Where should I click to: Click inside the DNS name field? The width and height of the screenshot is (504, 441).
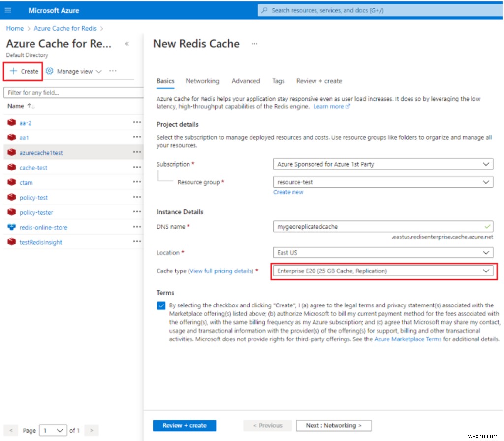[x=345, y=226]
